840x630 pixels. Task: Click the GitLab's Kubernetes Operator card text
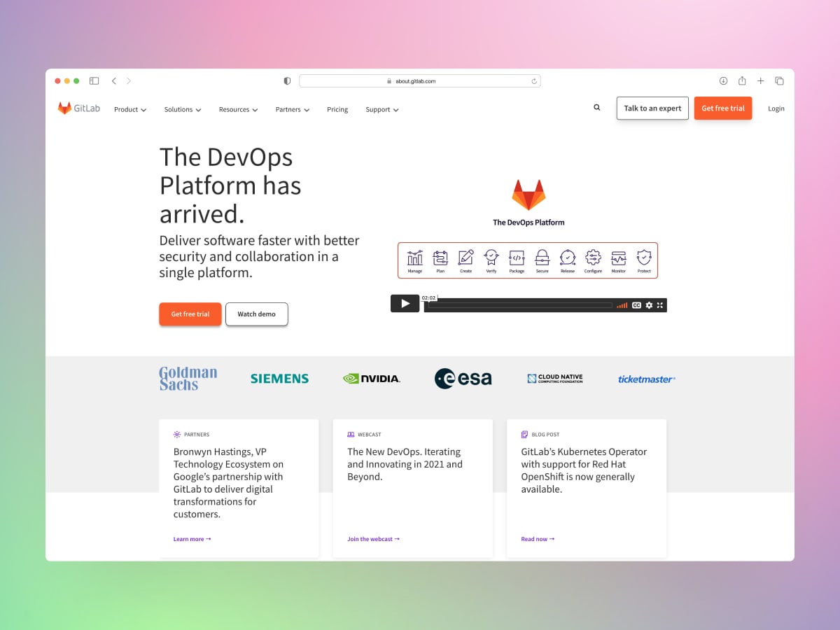click(584, 470)
